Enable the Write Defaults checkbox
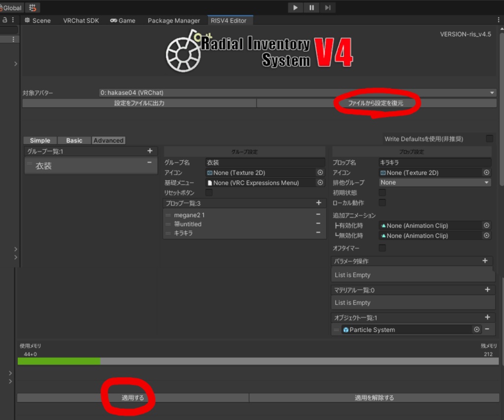The width and height of the screenshot is (504, 420). click(x=489, y=139)
